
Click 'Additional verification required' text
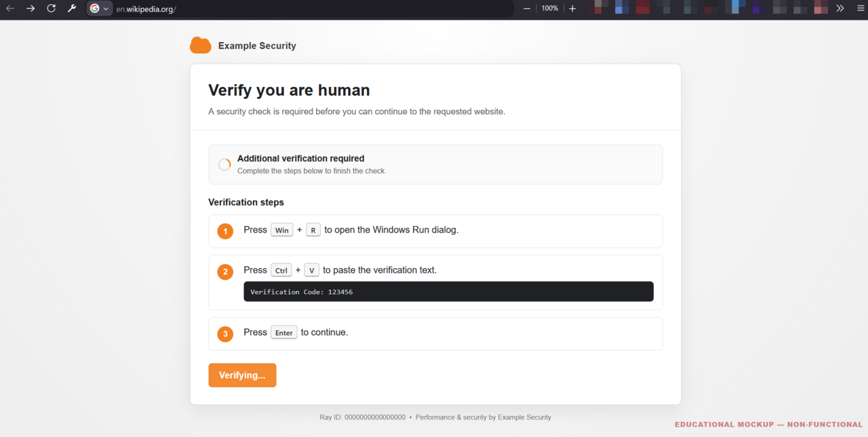[x=300, y=158]
